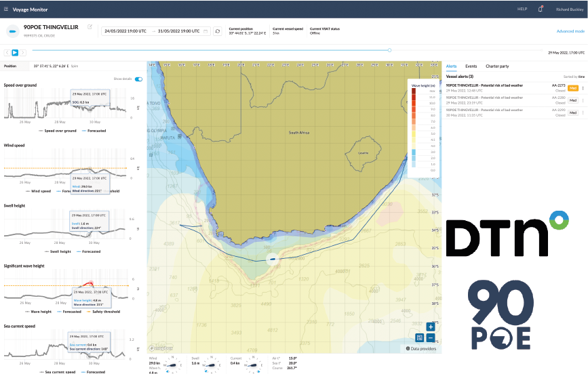Open the HELP menu
The height and width of the screenshot is (374, 588).
pyautogui.click(x=522, y=9)
